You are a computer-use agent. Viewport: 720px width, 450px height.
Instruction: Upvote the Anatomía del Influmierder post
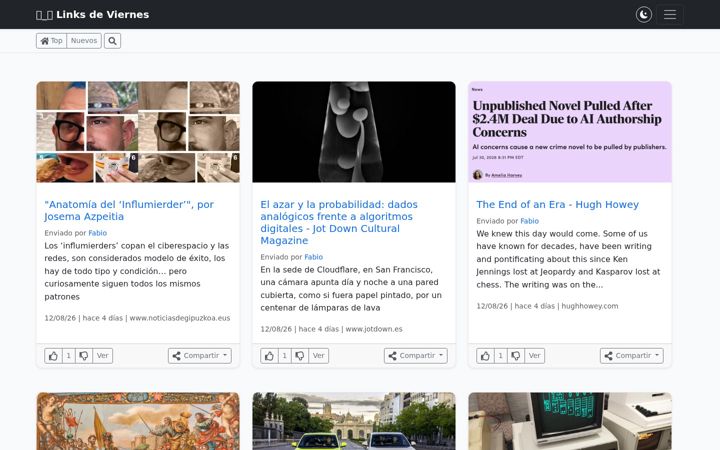coord(53,356)
